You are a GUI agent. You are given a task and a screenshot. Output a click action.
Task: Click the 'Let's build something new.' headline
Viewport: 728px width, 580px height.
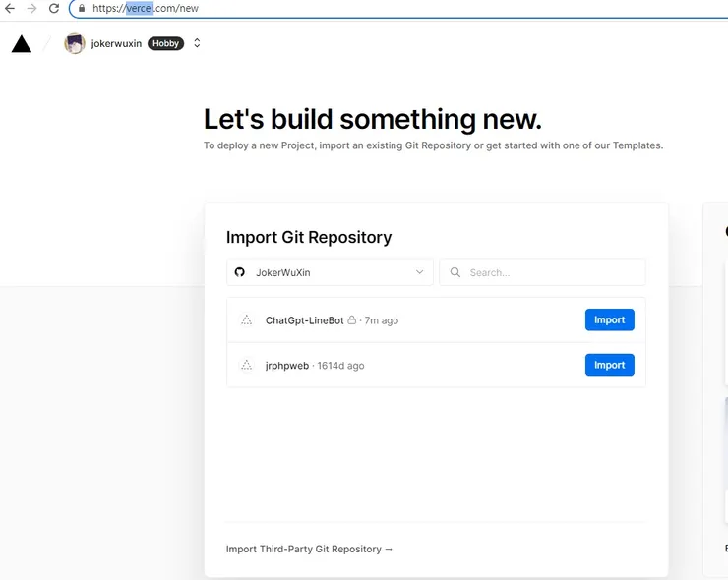(372, 119)
